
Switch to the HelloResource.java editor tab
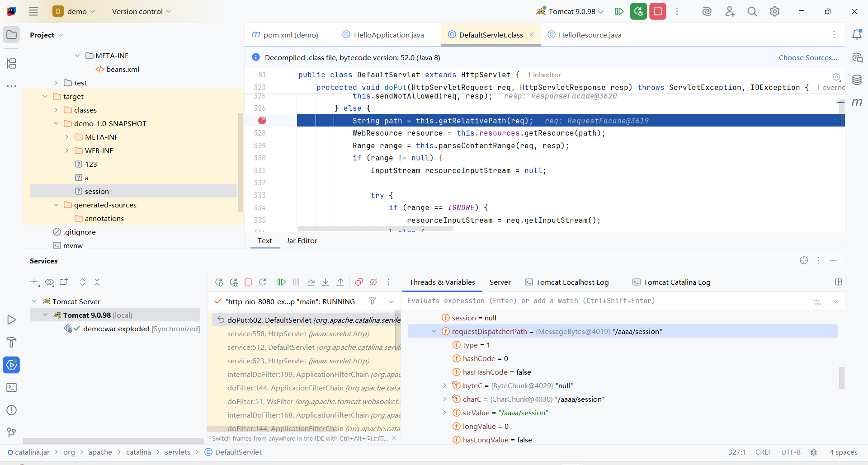point(590,35)
